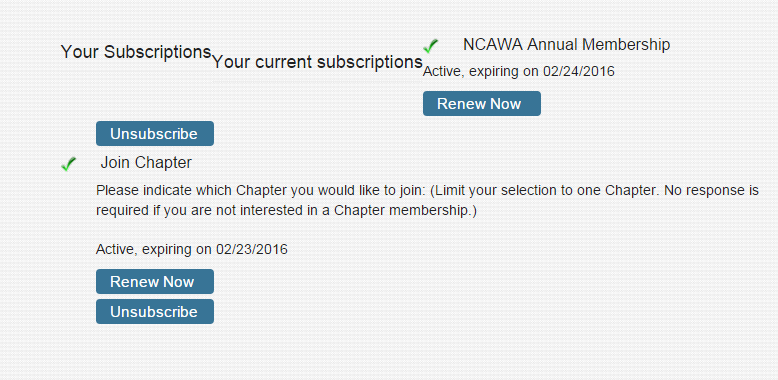Unsubscribe from the NCAWA Annual Membership
Image resolution: width=778 pixels, height=380 pixels.
155,133
